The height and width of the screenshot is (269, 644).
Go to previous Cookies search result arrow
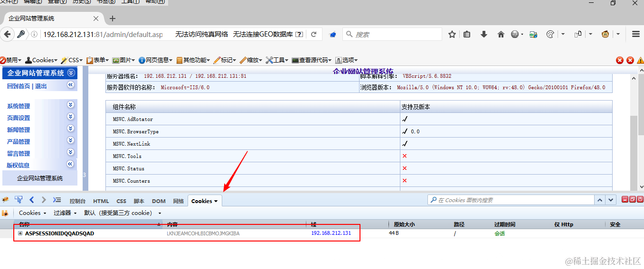point(600,200)
